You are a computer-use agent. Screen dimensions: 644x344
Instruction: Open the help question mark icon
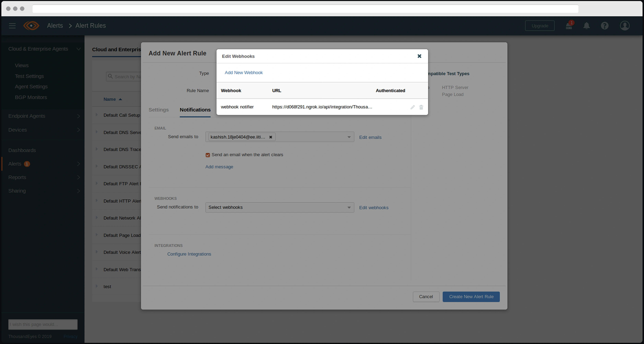(x=604, y=26)
